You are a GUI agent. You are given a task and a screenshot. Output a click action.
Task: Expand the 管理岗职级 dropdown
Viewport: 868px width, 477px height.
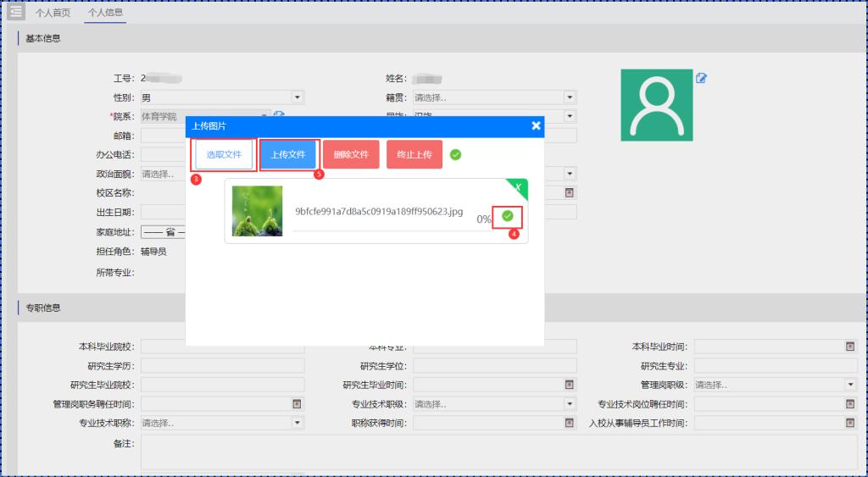point(850,385)
